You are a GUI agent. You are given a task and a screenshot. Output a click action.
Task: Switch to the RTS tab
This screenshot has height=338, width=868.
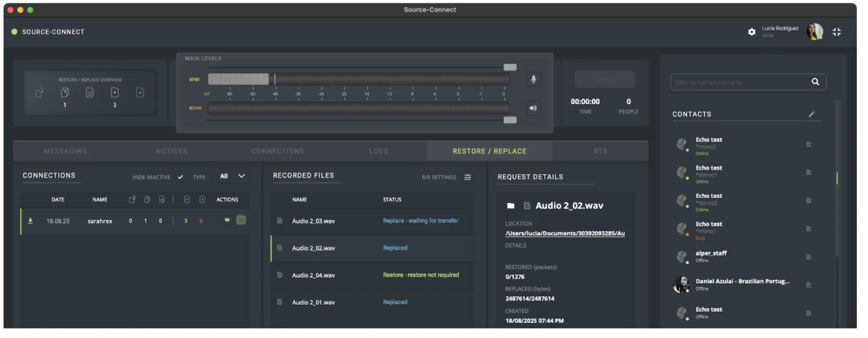(x=600, y=151)
